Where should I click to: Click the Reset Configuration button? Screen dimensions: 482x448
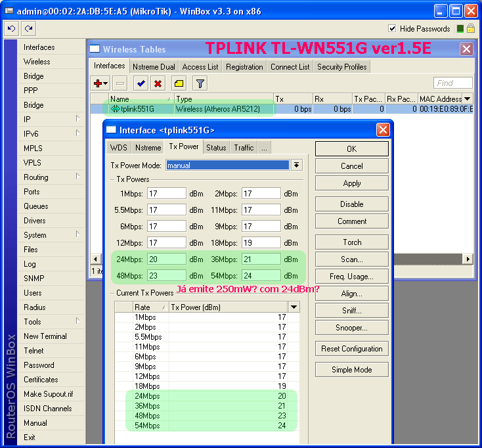352,349
